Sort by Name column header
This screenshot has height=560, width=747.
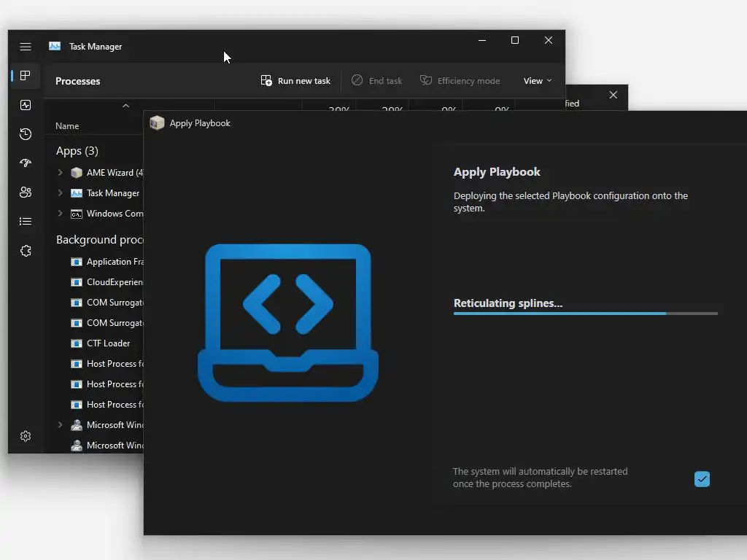[67, 126]
